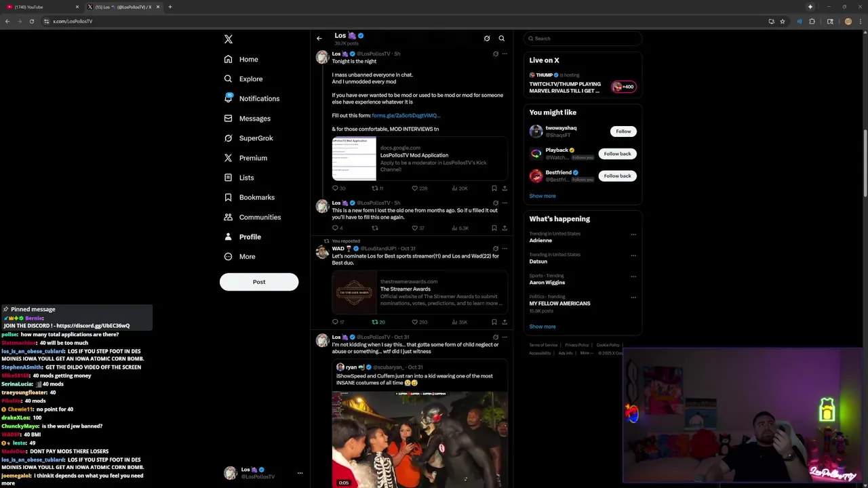Open Messages in the sidebar
This screenshot has width=868, height=488.
point(248,119)
